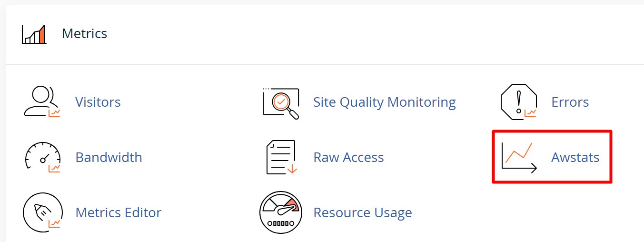The width and height of the screenshot is (644, 242).
Task: Click the Raw Access document icon
Action: pyautogui.click(x=281, y=157)
